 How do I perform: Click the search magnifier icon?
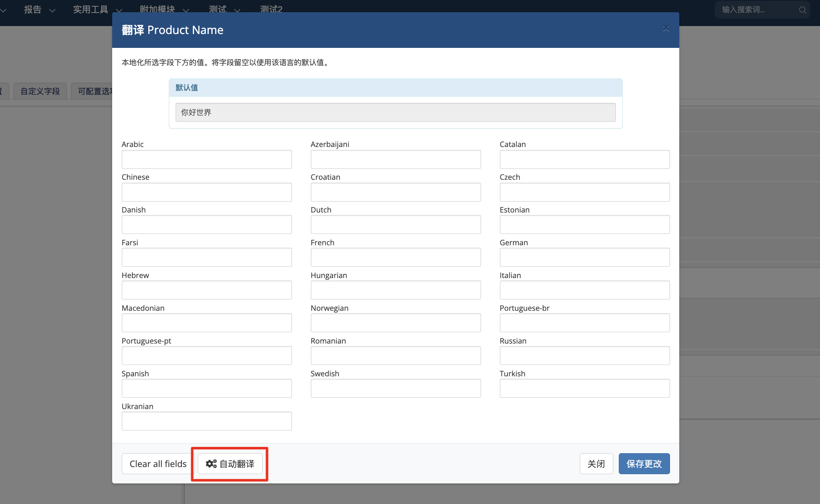[x=802, y=10]
